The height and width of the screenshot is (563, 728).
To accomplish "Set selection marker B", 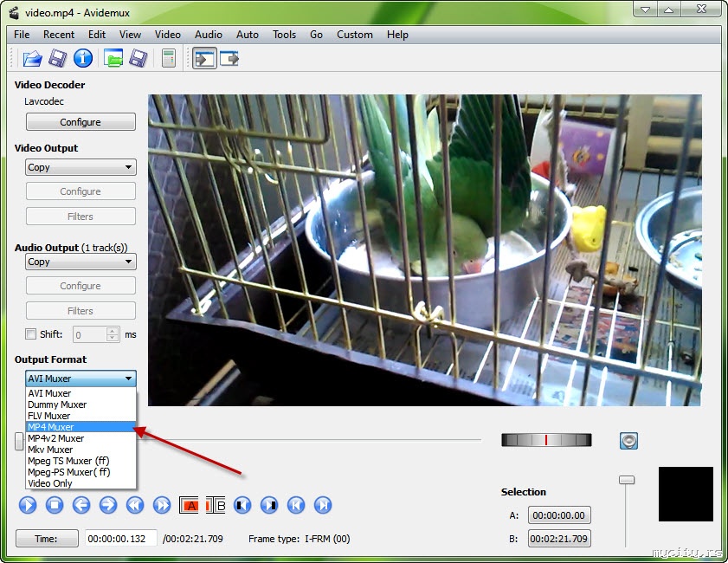I will (216, 505).
